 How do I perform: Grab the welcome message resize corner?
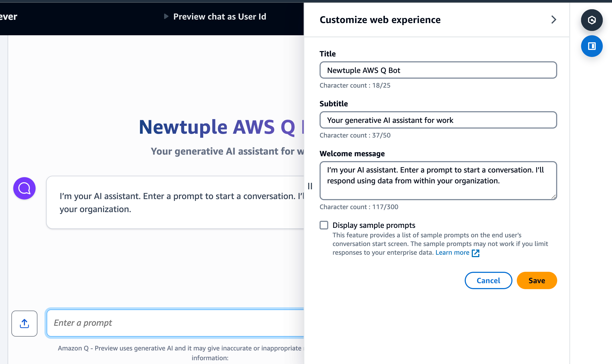click(553, 197)
